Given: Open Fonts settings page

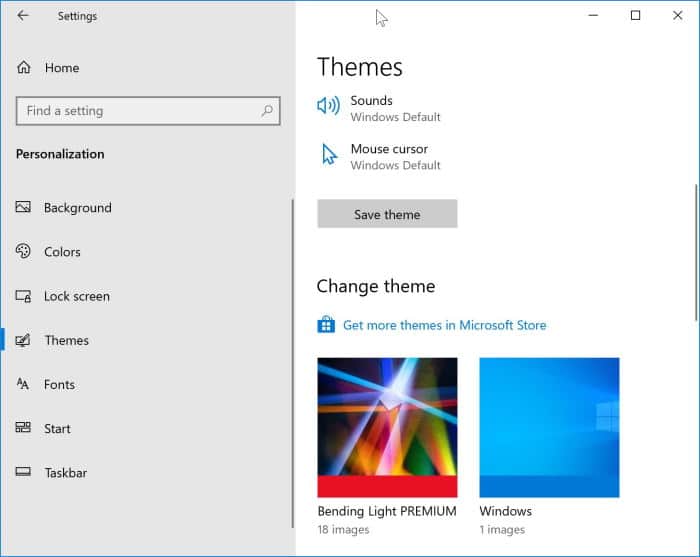Looking at the screenshot, I should coord(59,384).
